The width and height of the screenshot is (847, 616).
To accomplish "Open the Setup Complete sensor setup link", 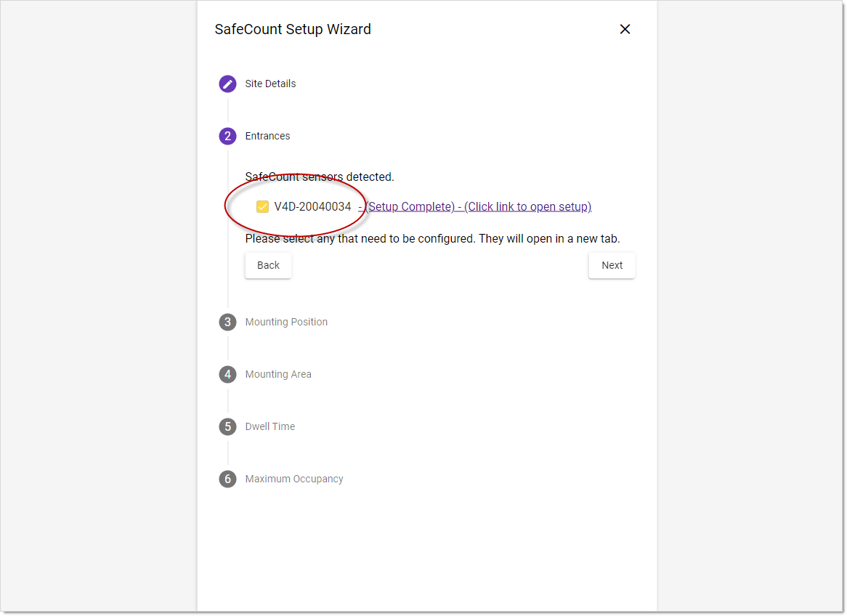I will coord(475,207).
